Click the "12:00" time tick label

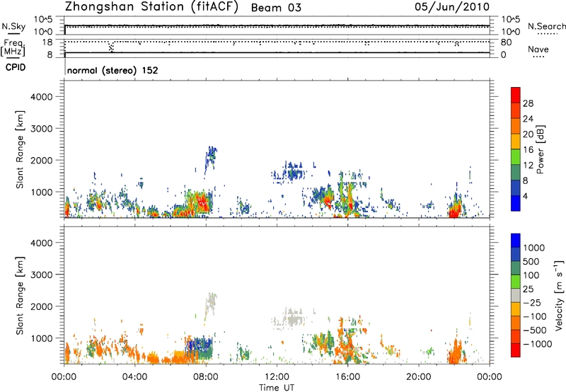tap(277, 377)
